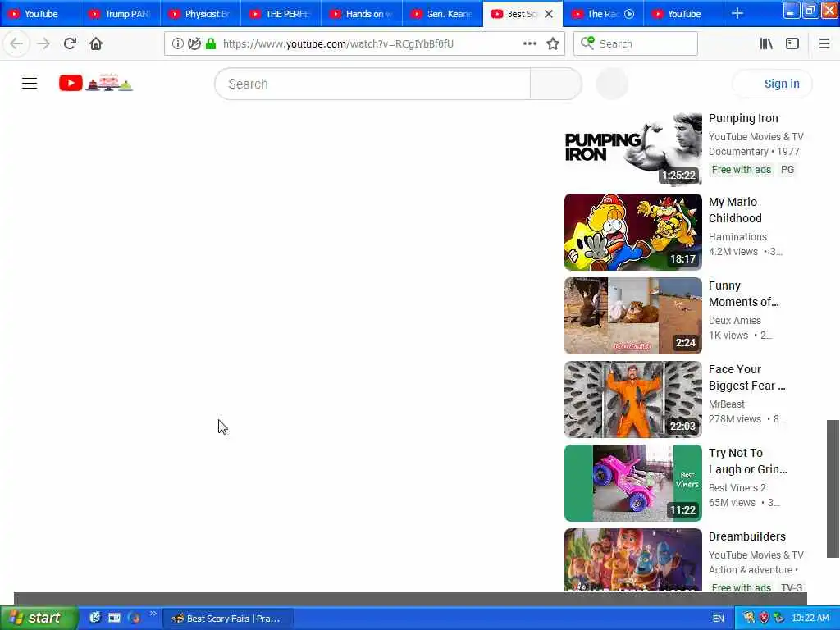840x630 pixels.
Task: Go to the browser Home page
Action: [96, 43]
